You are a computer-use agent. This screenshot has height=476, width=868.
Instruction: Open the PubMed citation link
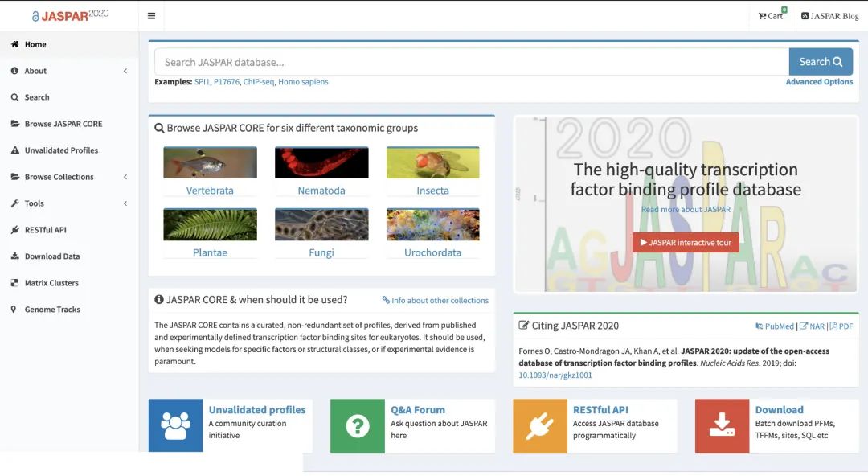tap(775, 326)
